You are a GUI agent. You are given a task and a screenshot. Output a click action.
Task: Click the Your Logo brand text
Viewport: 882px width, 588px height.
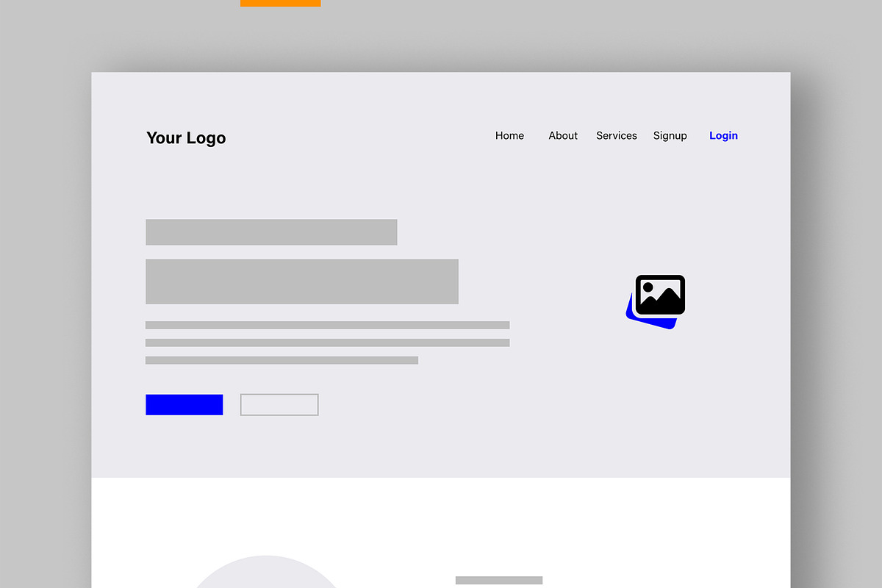pos(186,138)
